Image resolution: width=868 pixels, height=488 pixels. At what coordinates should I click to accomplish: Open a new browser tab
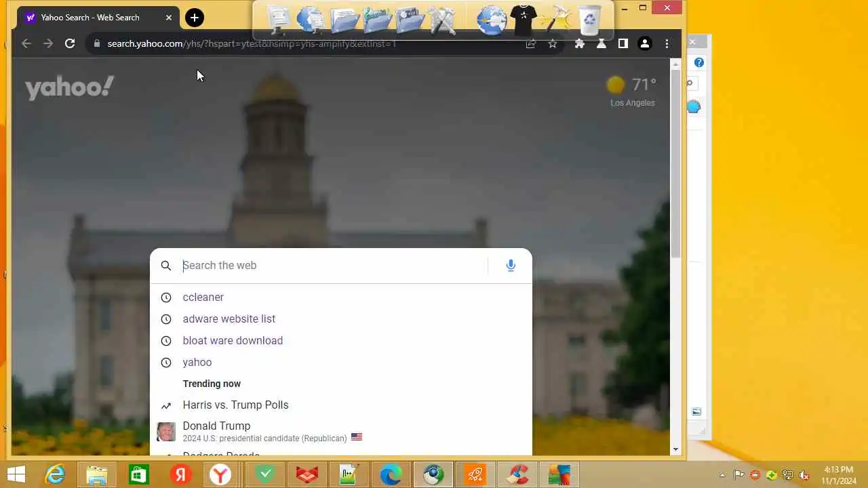195,18
